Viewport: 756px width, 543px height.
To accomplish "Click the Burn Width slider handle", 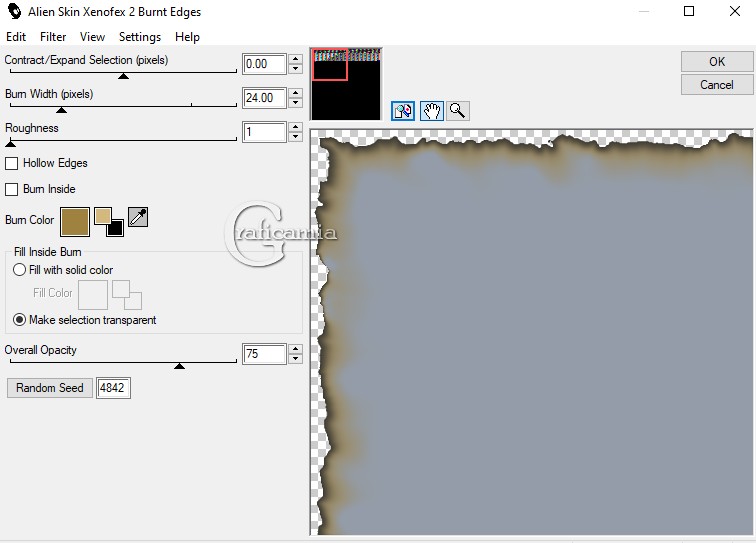I will [61, 110].
